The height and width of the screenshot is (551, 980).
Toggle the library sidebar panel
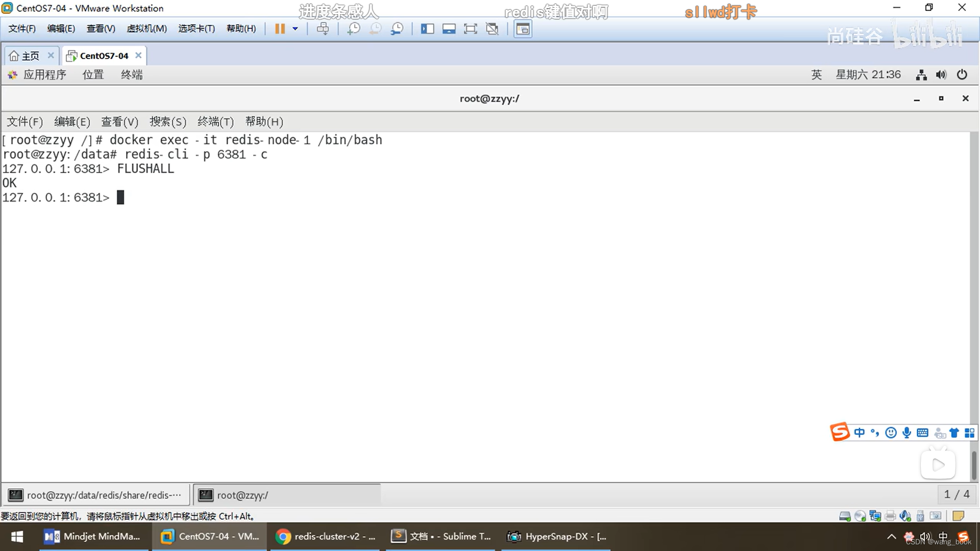[x=427, y=29]
